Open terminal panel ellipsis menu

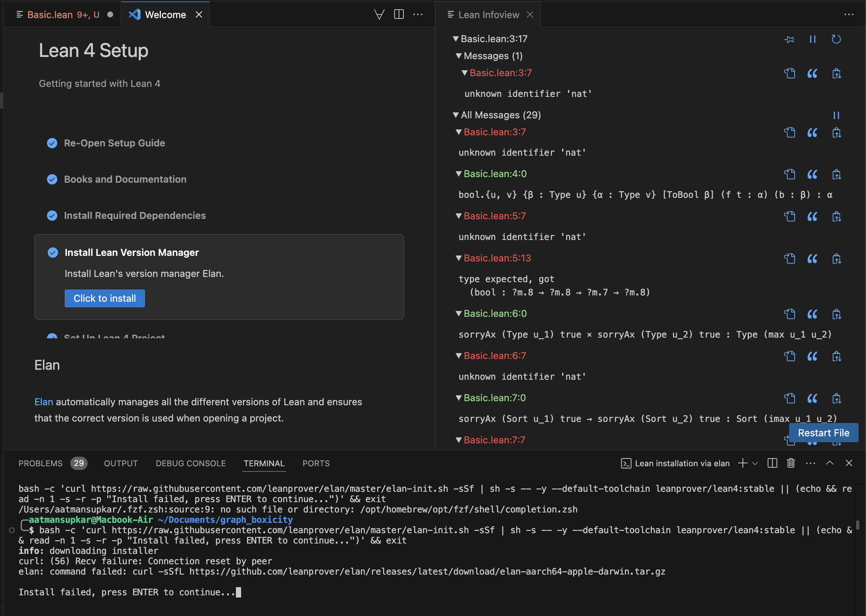point(810,463)
